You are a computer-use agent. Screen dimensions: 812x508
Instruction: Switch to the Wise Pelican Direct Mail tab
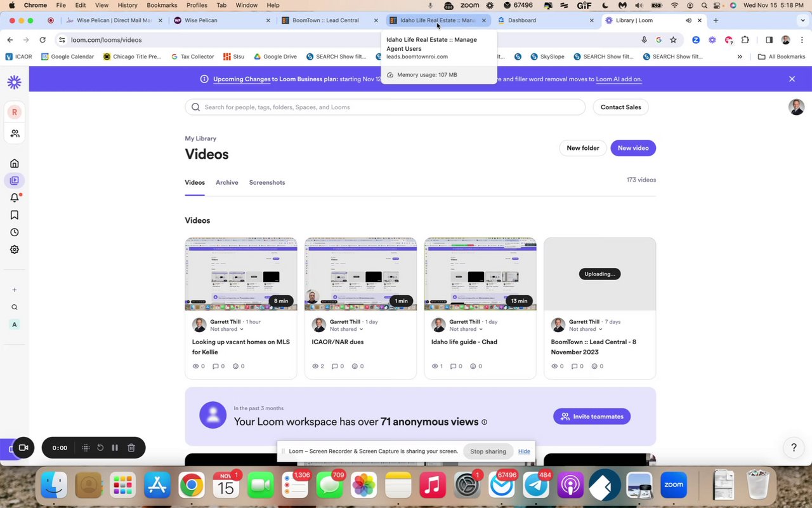pos(114,20)
